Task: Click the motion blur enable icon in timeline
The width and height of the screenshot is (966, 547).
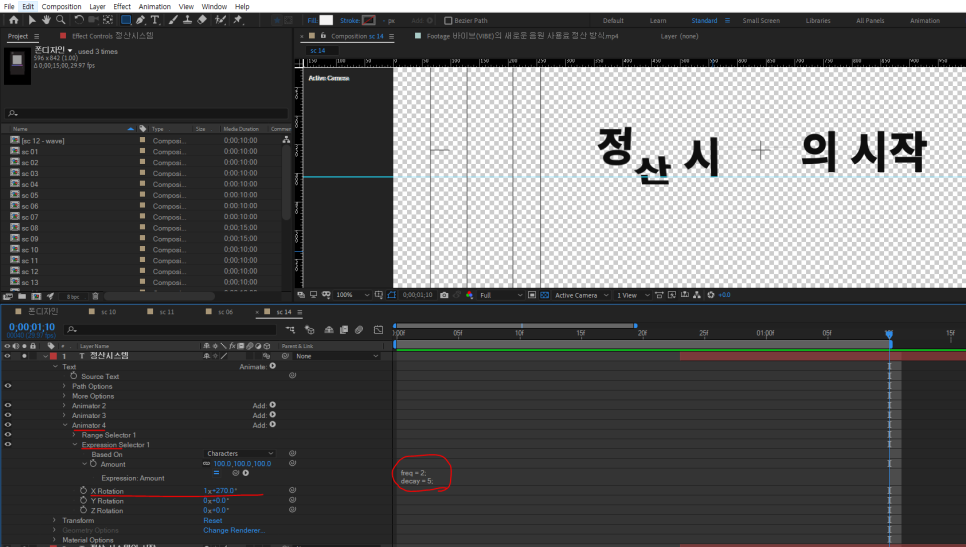Action: click(x=359, y=330)
